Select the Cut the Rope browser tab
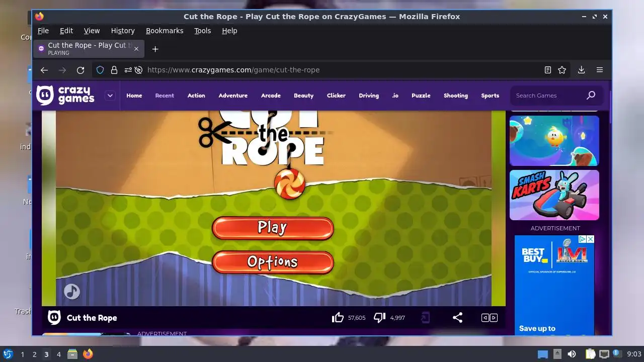The height and width of the screenshot is (362, 644). (x=89, y=49)
